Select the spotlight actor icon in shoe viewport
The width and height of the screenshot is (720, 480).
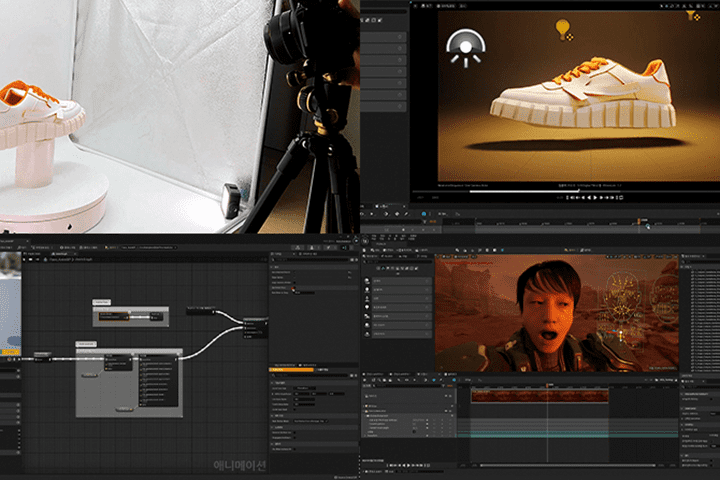point(466,48)
